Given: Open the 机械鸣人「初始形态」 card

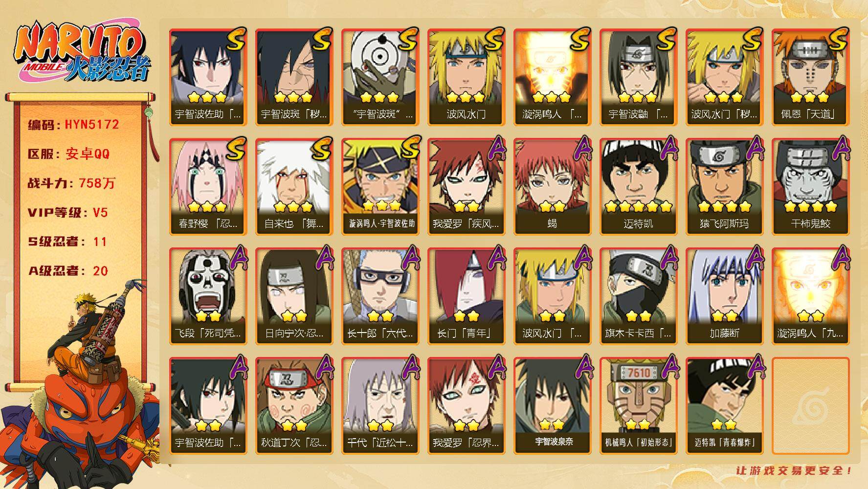Looking at the screenshot, I should click(638, 406).
